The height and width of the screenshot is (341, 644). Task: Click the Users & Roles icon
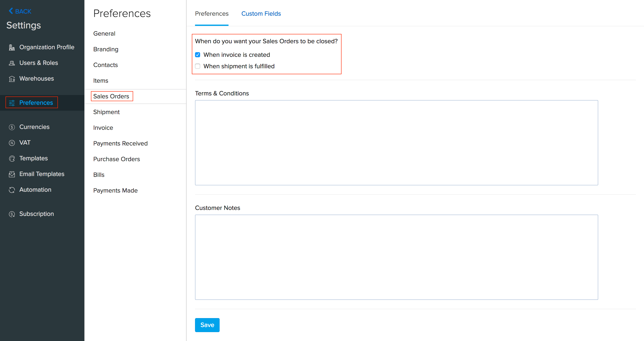coord(12,63)
